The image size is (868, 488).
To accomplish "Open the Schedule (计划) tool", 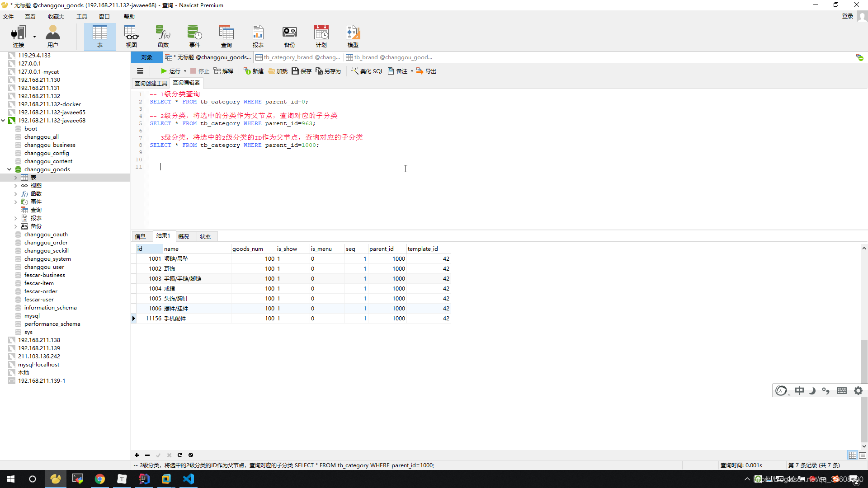I will (321, 36).
